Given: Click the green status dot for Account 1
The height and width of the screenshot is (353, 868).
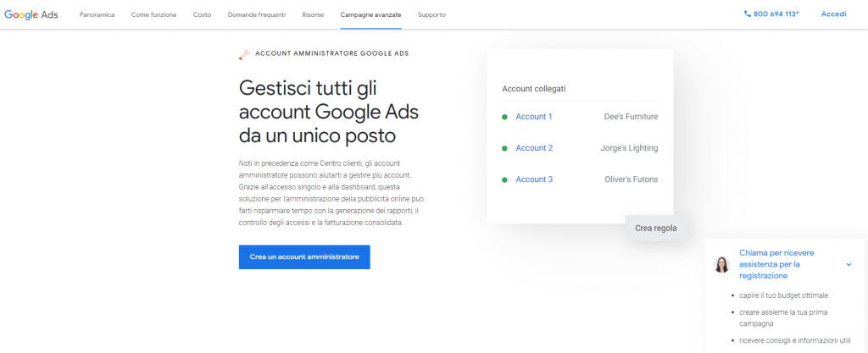Looking at the screenshot, I should pos(504,117).
